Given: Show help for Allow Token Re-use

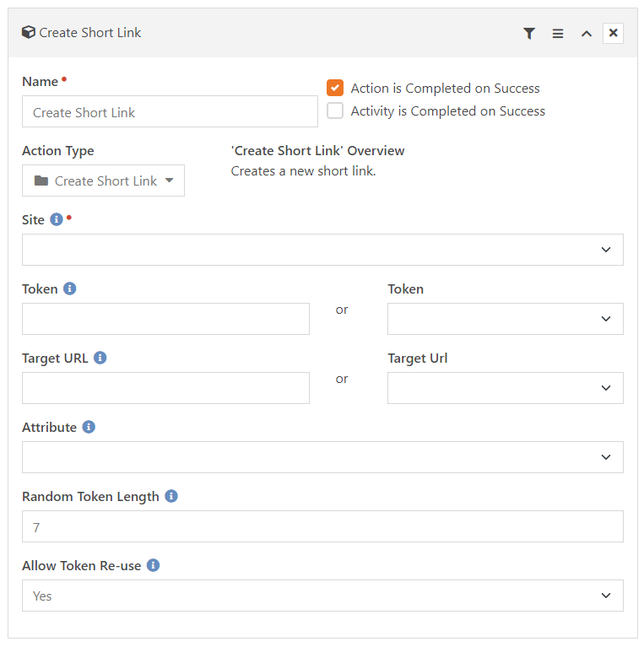Looking at the screenshot, I should (153, 565).
